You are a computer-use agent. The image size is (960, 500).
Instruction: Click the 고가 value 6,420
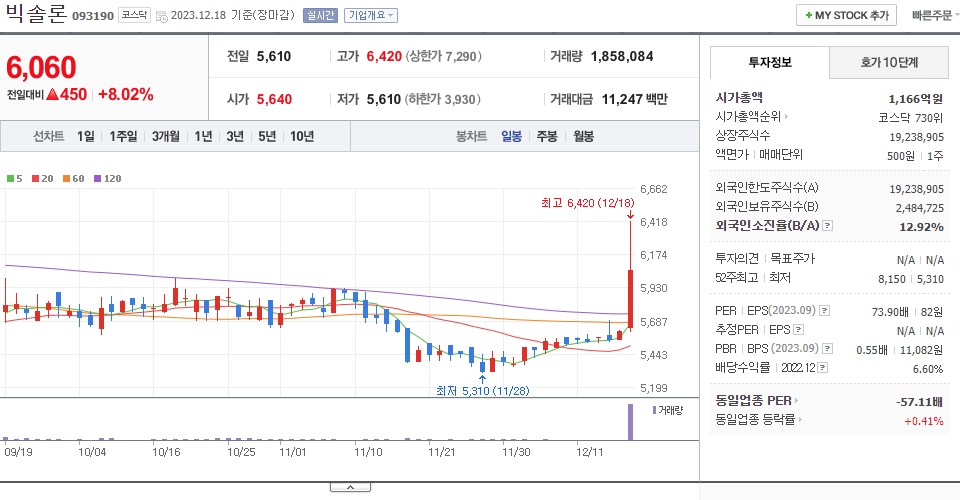(x=384, y=56)
